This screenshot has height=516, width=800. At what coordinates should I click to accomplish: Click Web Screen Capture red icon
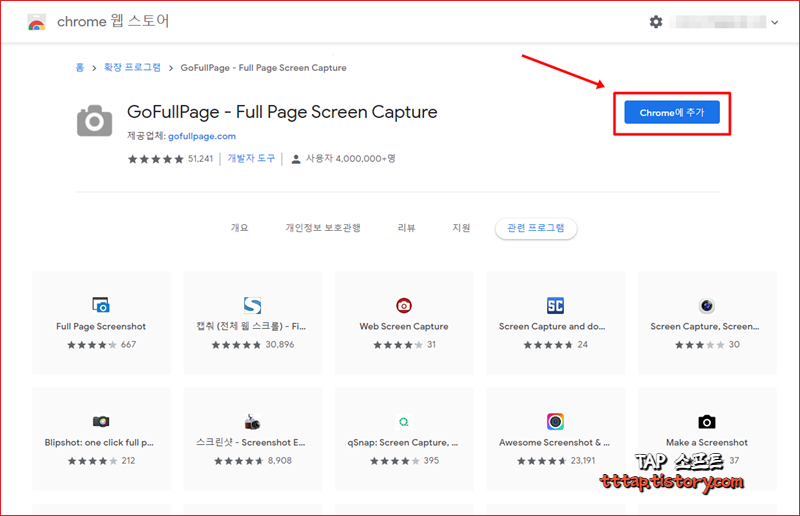pos(404,305)
